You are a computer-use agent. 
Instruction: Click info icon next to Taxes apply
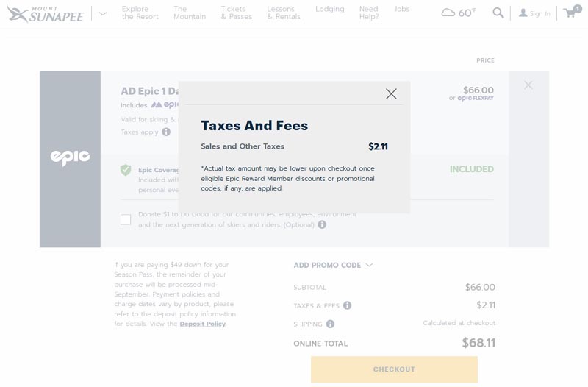pyautogui.click(x=166, y=132)
